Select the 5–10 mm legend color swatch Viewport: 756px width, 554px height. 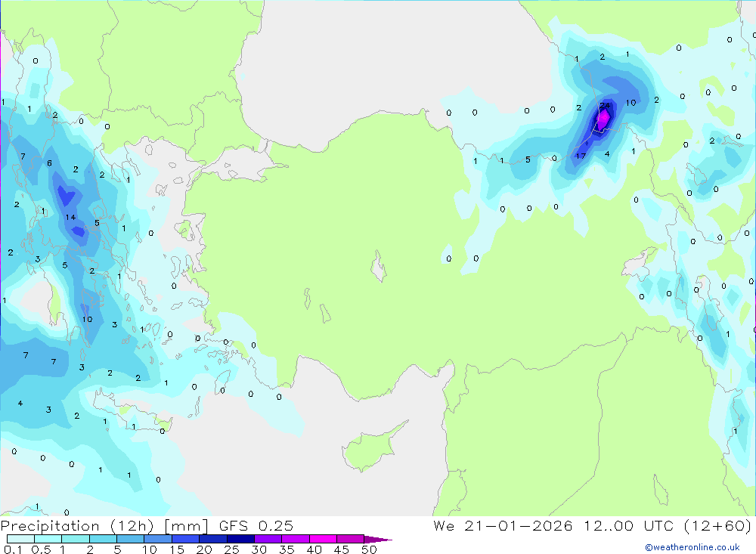(x=131, y=539)
